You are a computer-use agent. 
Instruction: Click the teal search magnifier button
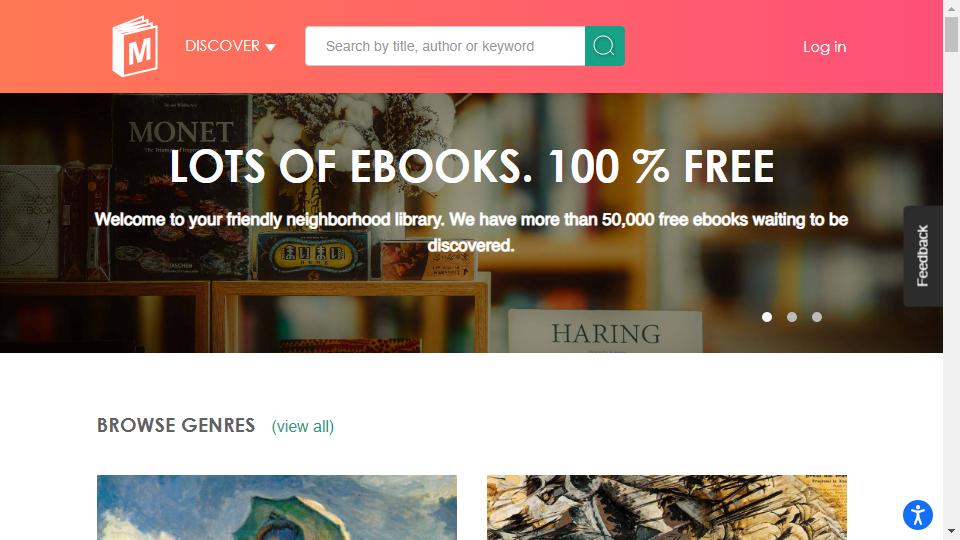point(604,46)
